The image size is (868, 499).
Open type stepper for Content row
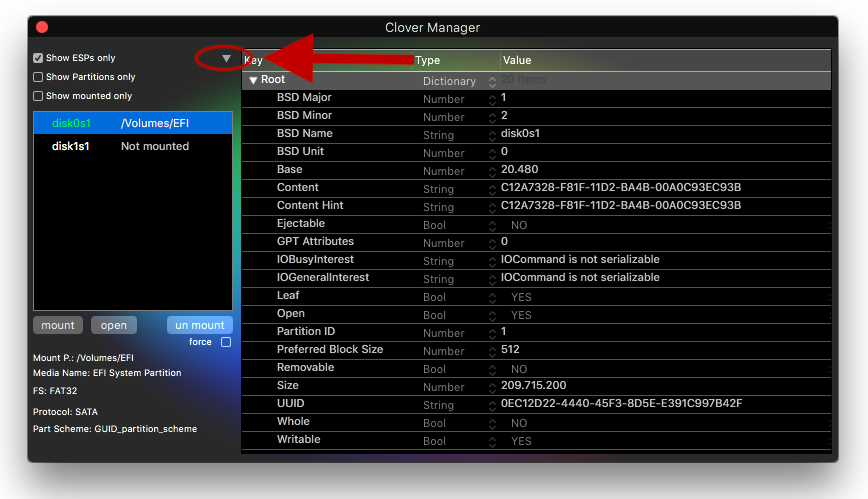492,189
